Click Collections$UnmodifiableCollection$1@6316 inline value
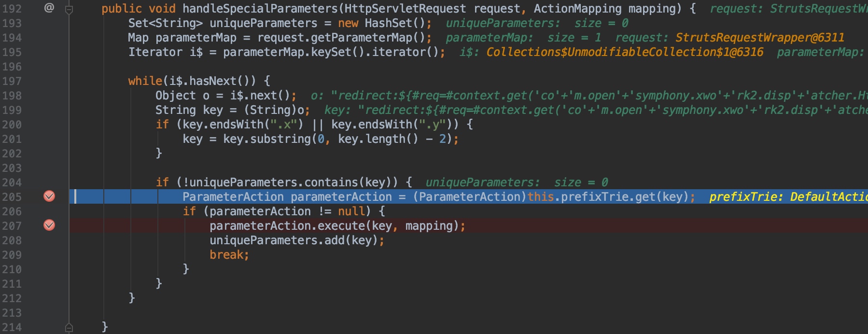 (625, 52)
